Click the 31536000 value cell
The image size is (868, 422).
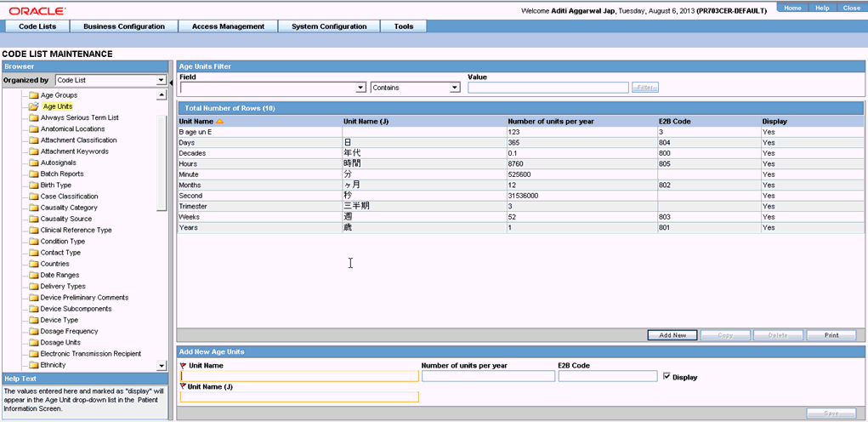(582, 196)
